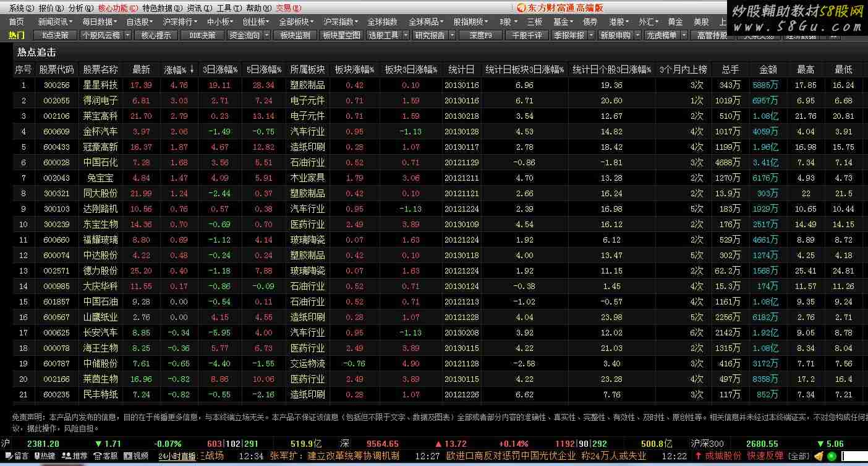The height and width of the screenshot is (466, 868).
Task: Sort by the 金额 column header
Action: click(x=768, y=69)
